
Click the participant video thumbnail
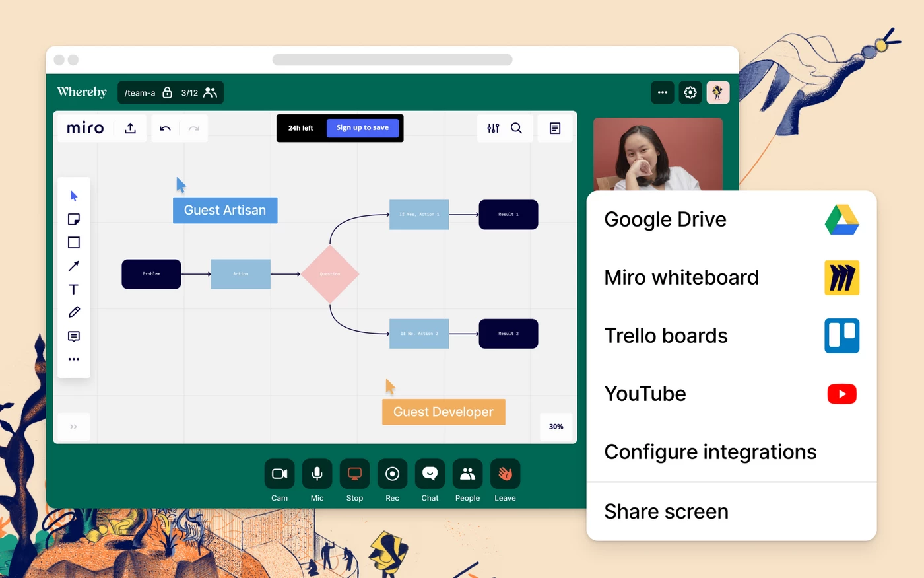point(658,154)
